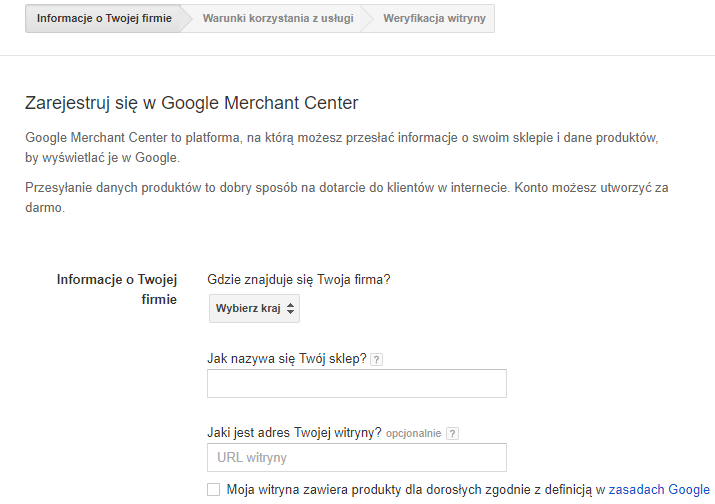Click the 'Jaki jest adres Twojej witryny?' label
715x504 pixels.
294,432
